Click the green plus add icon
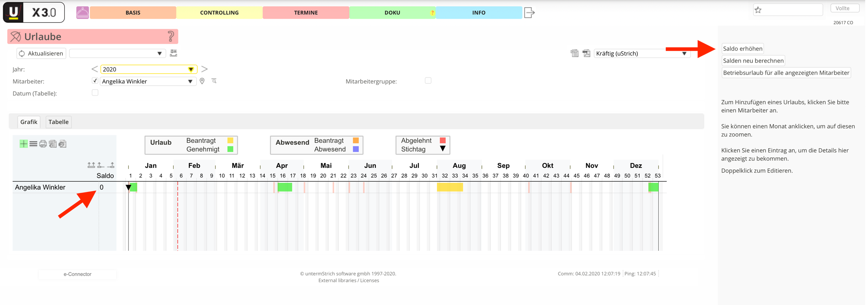This screenshot has width=868, height=305. point(23,144)
